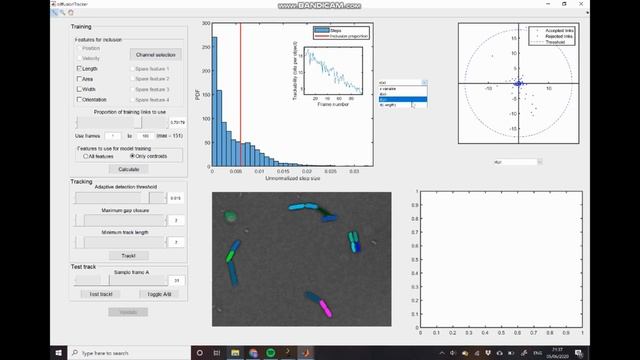This screenshot has width=640, height=360.
Task: Edit the maximum gap closure value
Action: (176, 220)
